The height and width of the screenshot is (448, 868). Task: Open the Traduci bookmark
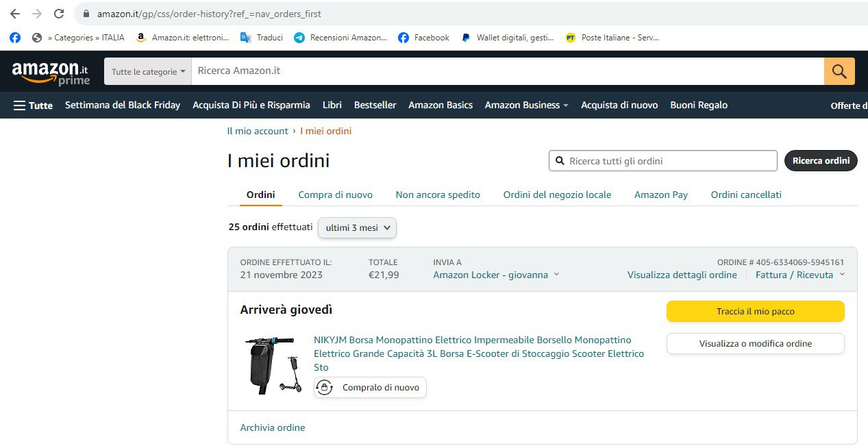tap(262, 38)
